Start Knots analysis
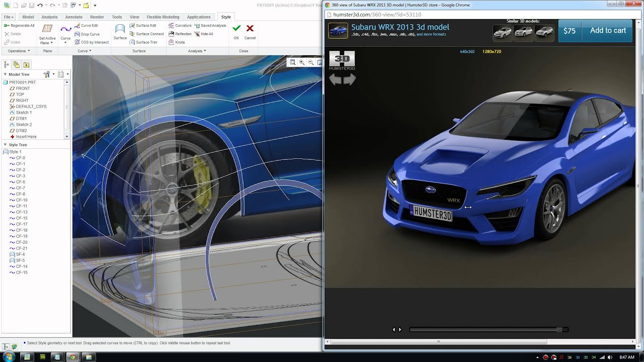The width and height of the screenshot is (644, 362). (x=177, y=42)
